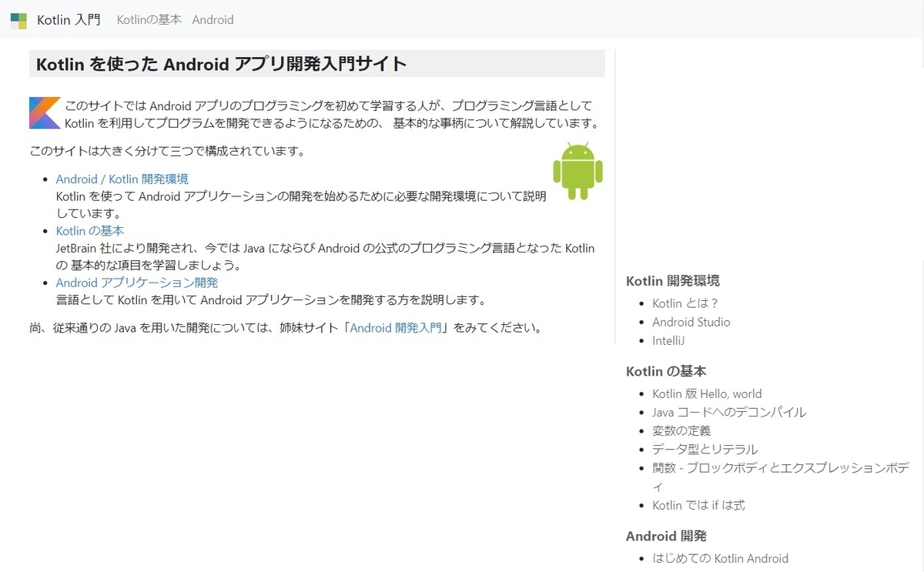Screen dimensions: 924x572
Task: Open sidebar link Kotlin 版 Hello, world
Action: coord(707,393)
